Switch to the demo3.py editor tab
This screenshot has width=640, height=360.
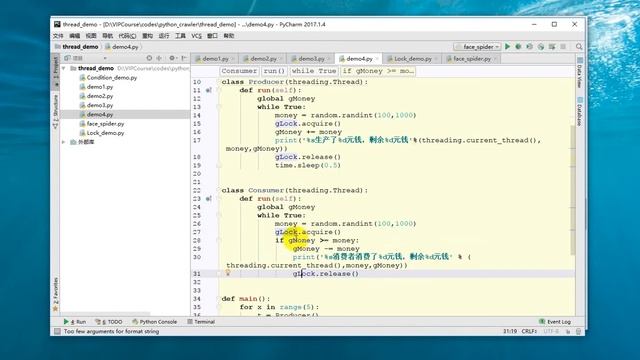311,59
